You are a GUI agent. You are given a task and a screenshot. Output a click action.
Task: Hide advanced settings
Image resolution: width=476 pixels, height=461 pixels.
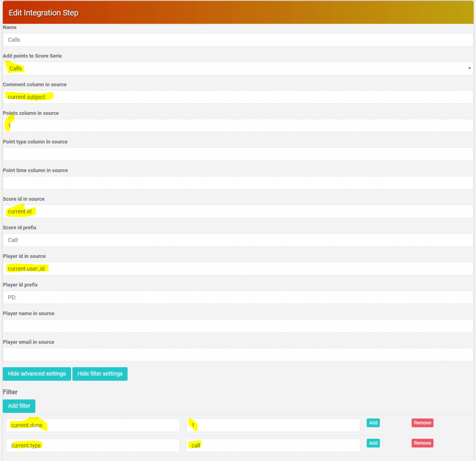37,374
